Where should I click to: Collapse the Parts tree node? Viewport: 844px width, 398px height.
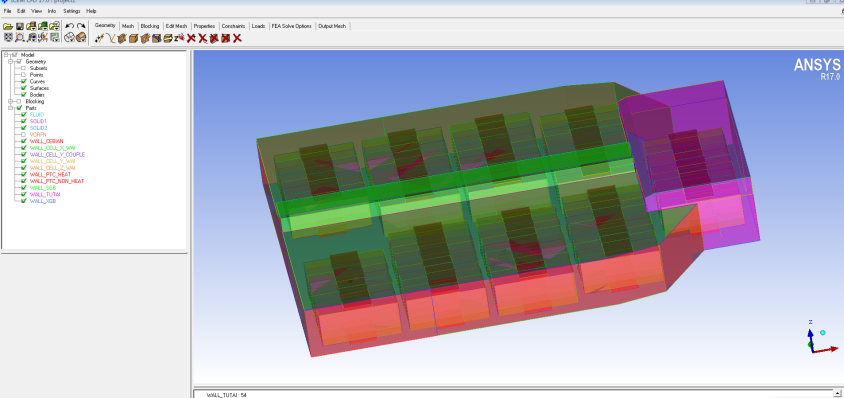pyautogui.click(x=11, y=108)
